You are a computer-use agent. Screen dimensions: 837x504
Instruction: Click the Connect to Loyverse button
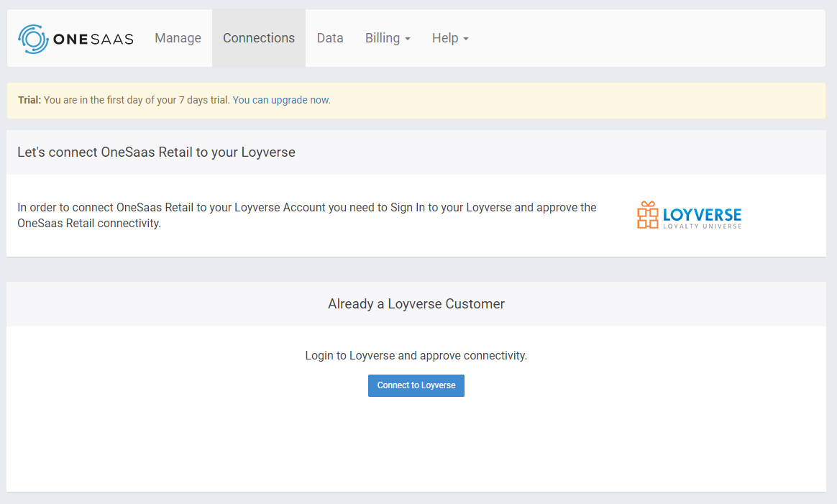point(416,385)
